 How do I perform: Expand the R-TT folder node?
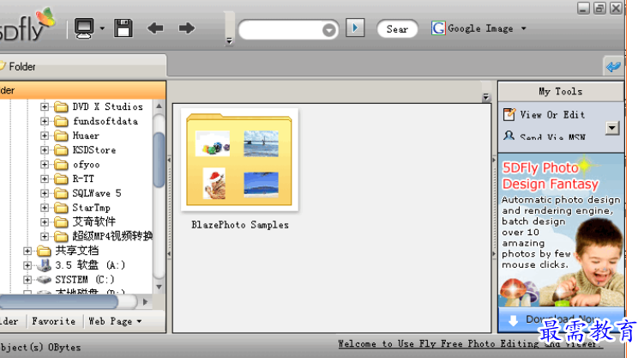point(45,179)
